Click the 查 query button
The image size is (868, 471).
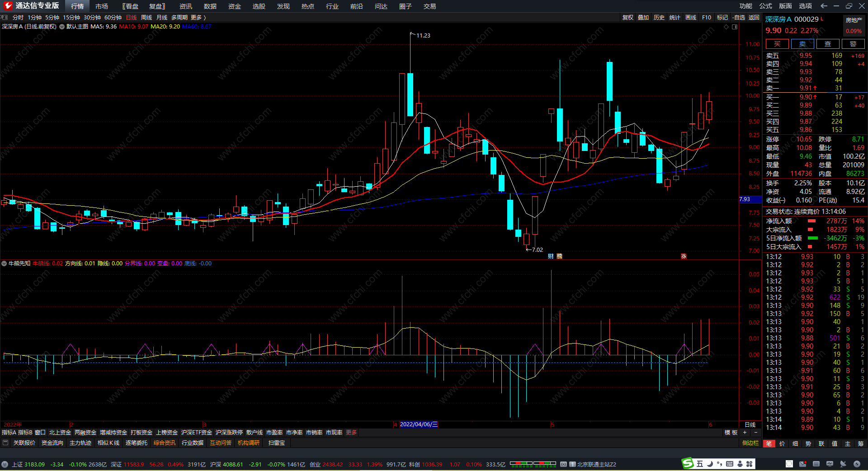[828, 44]
